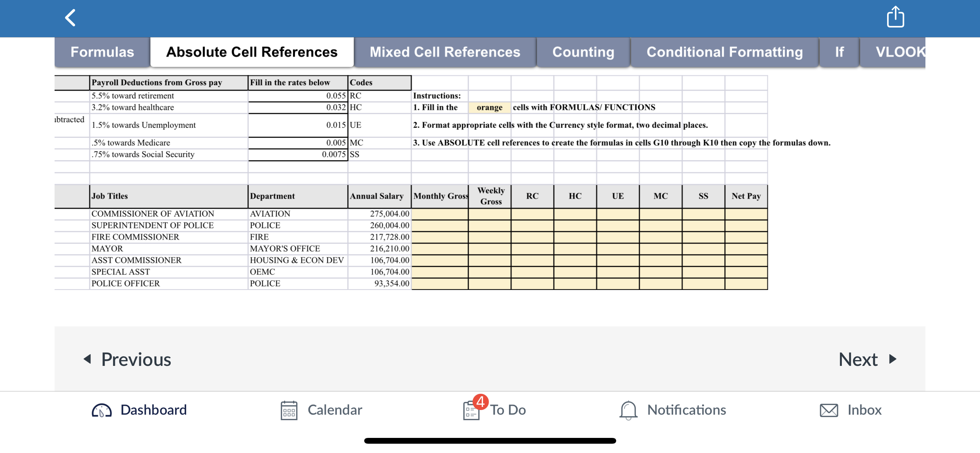Viewport: 980px width, 453px height.
Task: Open the Calendar icon in bottom bar
Action: tap(288, 410)
